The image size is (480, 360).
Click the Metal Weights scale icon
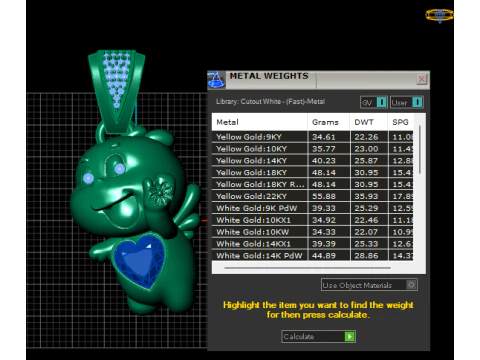click(216, 80)
